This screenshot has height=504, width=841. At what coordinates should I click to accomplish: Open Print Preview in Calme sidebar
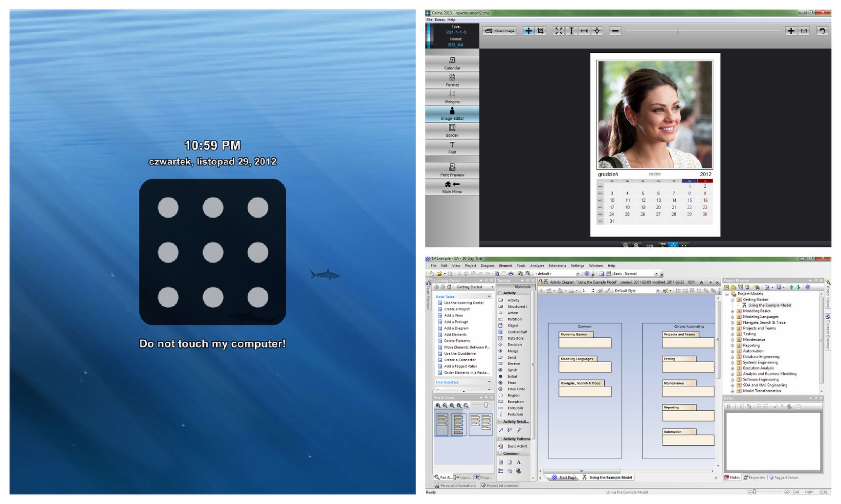[x=452, y=170]
